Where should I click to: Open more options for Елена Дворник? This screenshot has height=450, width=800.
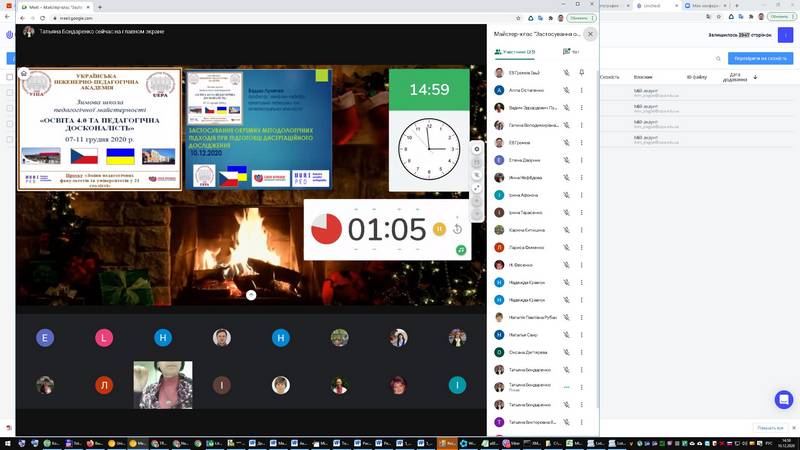(582, 160)
